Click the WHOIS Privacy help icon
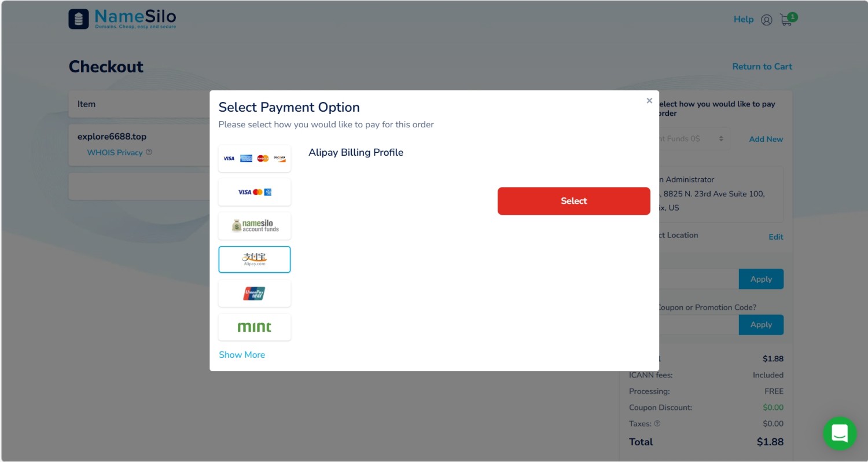 pos(149,152)
